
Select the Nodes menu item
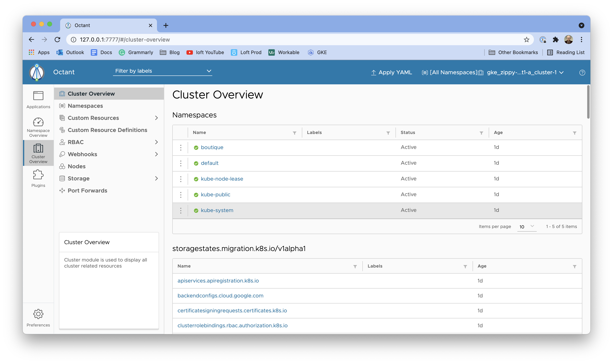point(76,166)
